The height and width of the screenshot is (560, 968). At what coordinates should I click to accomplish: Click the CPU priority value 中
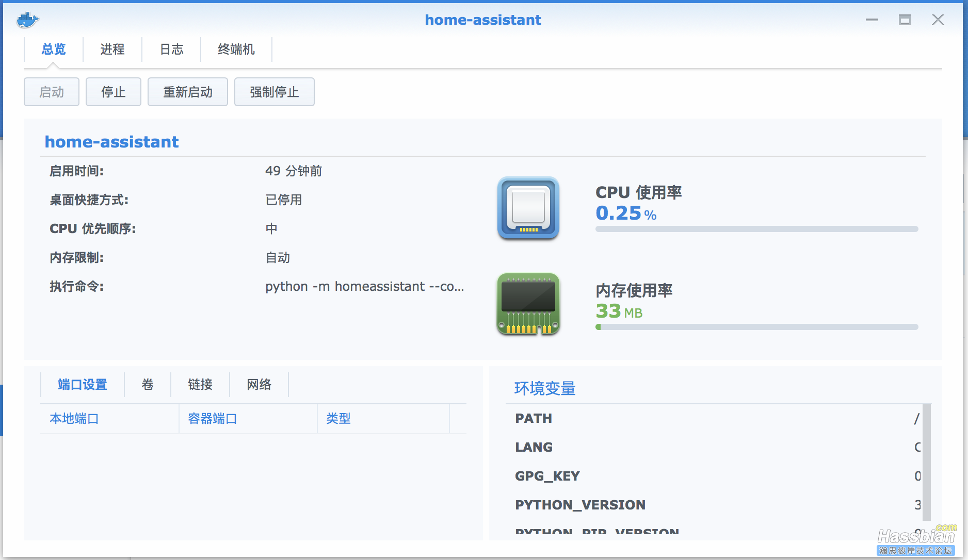coord(271,229)
